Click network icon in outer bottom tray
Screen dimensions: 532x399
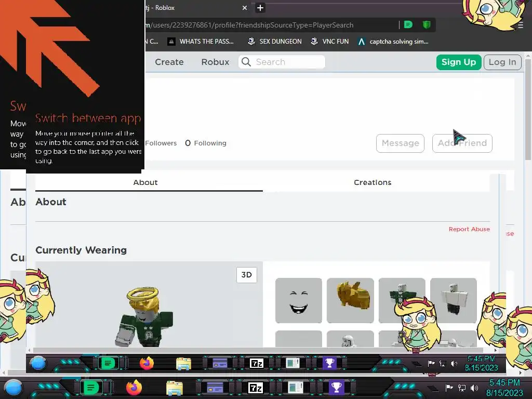tap(461, 388)
